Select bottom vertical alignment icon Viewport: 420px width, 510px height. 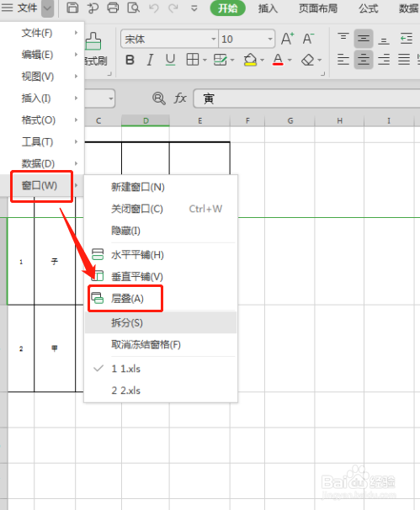(384, 40)
